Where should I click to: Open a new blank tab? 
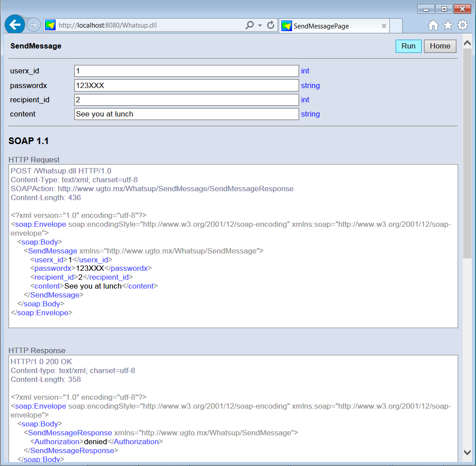tap(396, 26)
